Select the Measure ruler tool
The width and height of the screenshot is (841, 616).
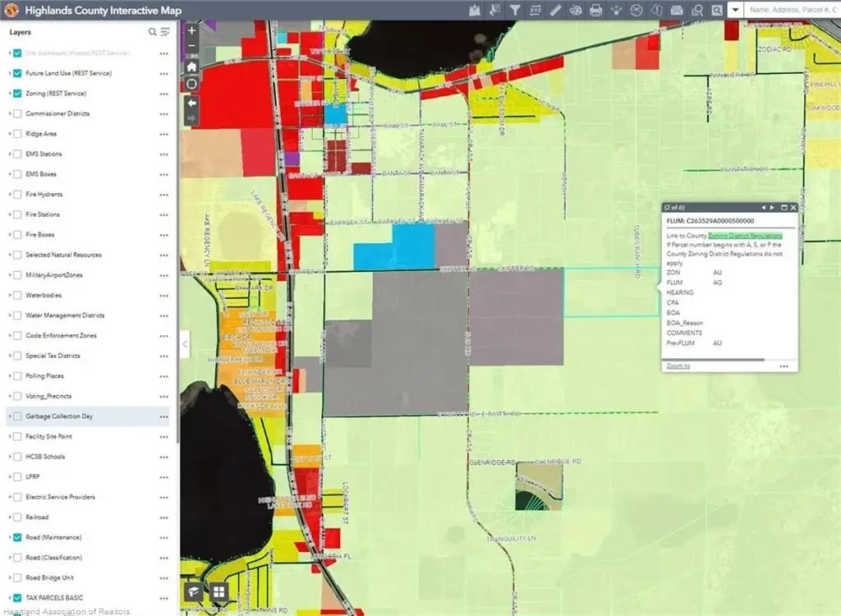tap(555, 10)
